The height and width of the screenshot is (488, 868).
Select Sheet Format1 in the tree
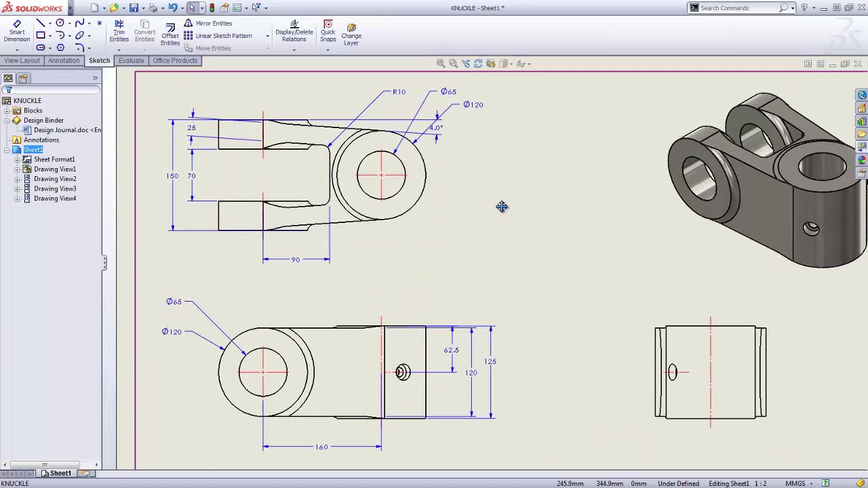point(54,159)
